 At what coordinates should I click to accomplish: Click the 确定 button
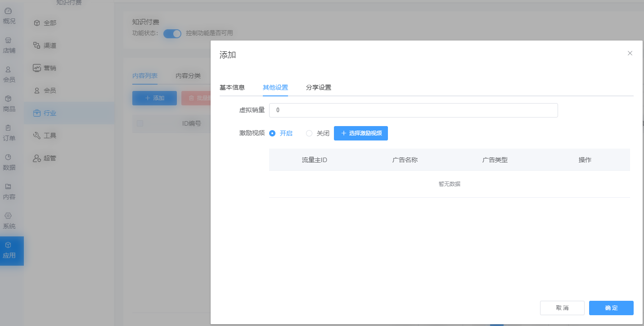611,308
